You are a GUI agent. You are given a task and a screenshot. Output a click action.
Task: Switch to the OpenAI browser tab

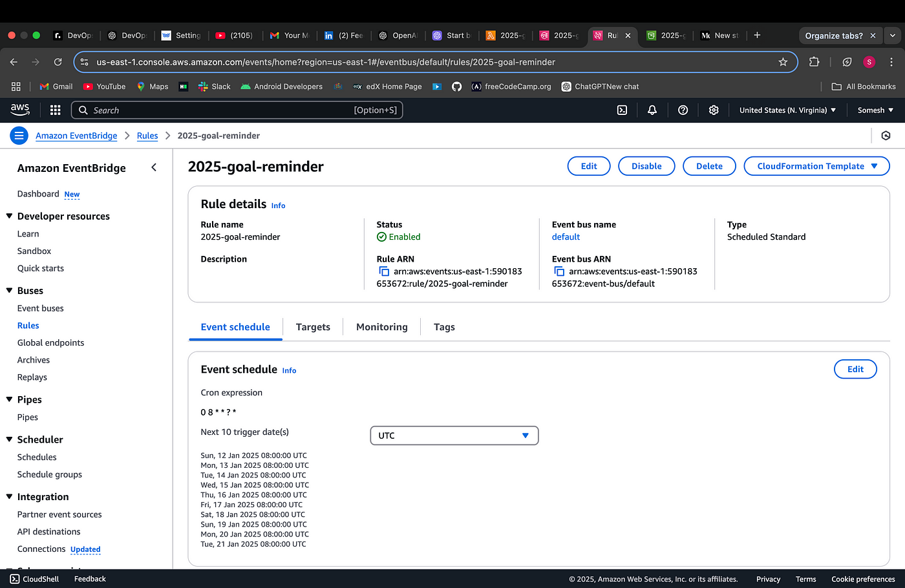pyautogui.click(x=399, y=36)
